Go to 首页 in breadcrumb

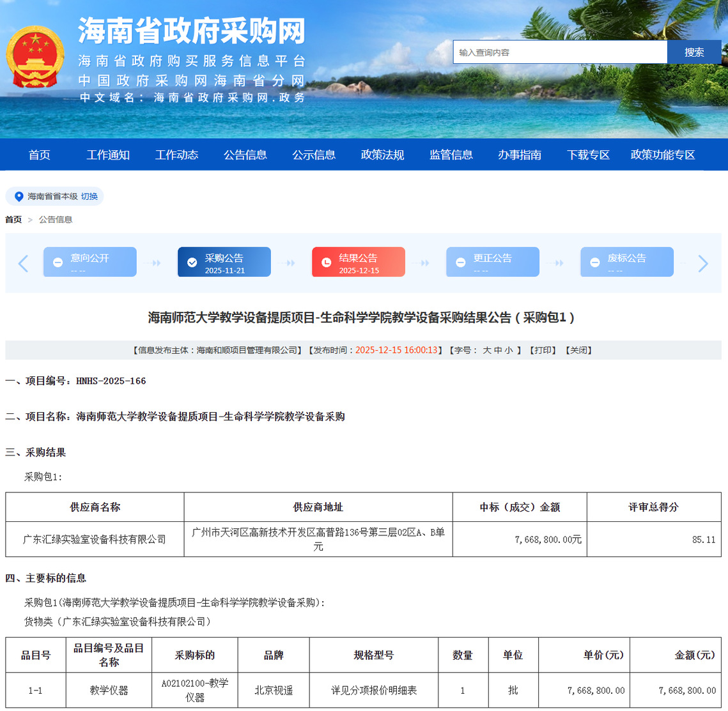pyautogui.click(x=13, y=220)
